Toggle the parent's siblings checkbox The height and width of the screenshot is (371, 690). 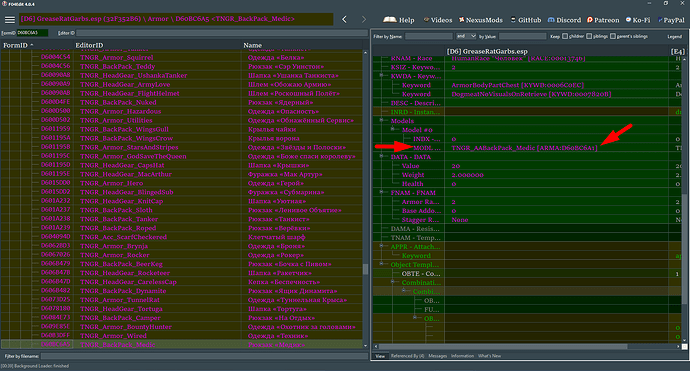coord(613,36)
